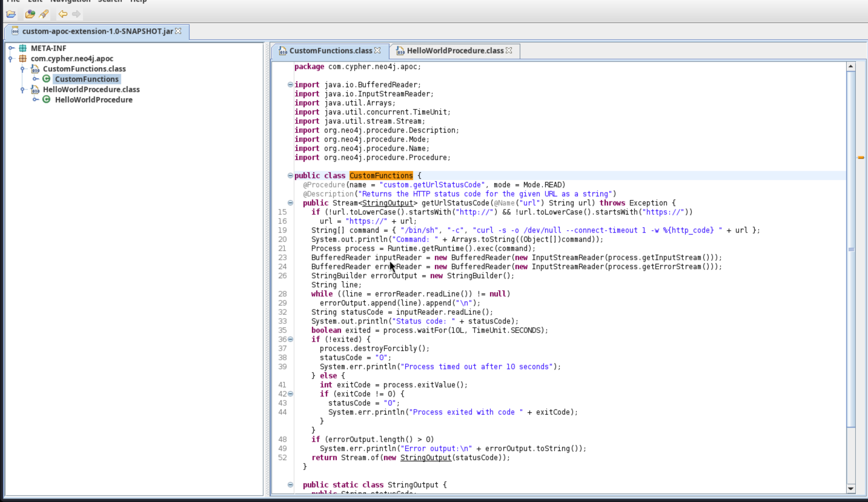Follow the StringOutput link in return statement

click(426, 457)
